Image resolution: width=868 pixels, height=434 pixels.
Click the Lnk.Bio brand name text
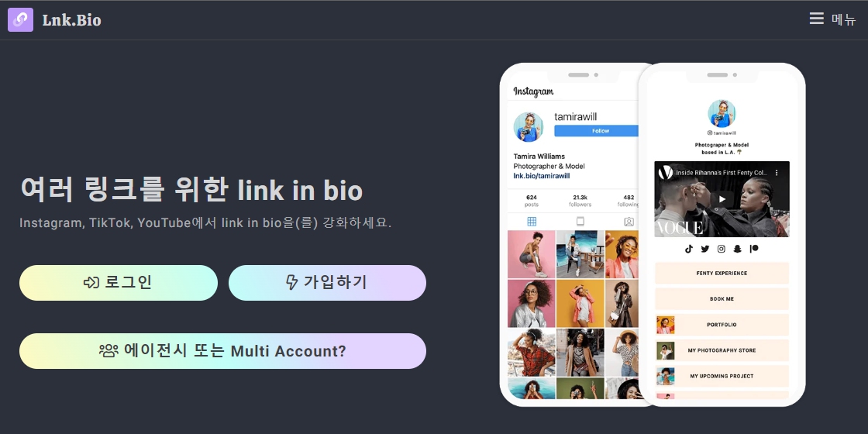(x=71, y=20)
